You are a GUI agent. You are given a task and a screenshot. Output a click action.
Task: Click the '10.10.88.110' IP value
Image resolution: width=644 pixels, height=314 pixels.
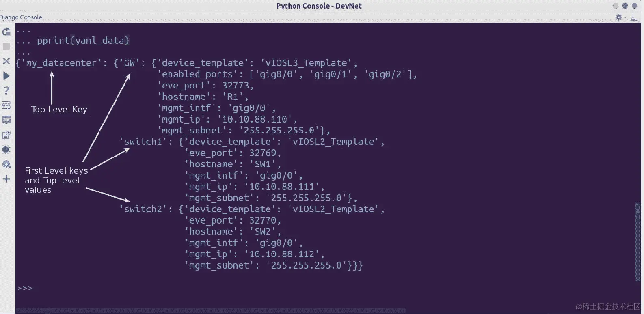point(255,119)
